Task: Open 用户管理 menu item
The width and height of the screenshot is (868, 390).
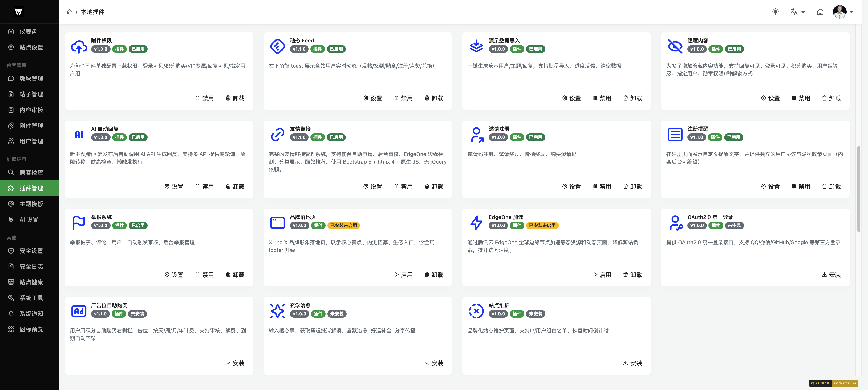Action: click(x=30, y=141)
